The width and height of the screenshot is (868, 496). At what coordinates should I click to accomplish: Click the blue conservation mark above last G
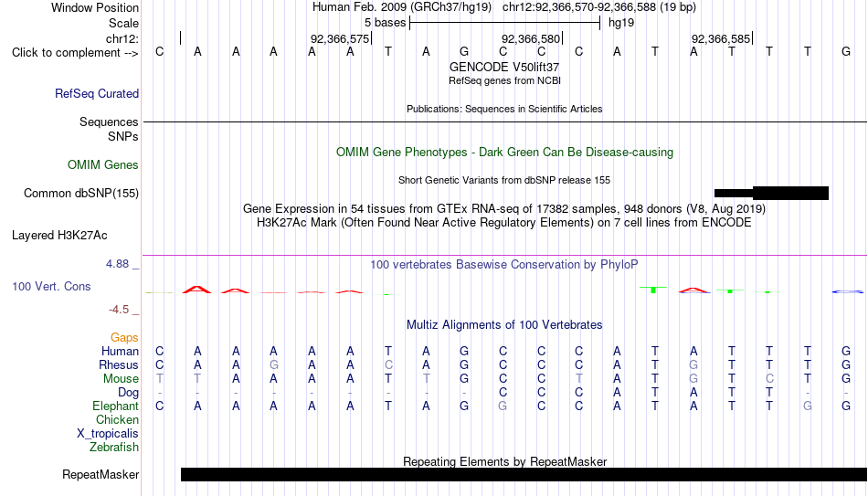click(847, 291)
